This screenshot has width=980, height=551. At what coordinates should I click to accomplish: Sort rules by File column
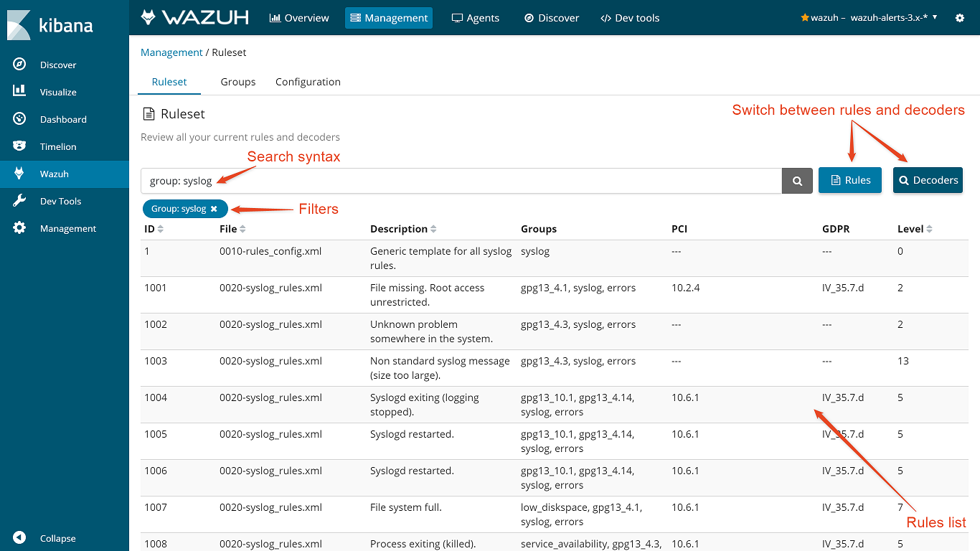point(233,229)
